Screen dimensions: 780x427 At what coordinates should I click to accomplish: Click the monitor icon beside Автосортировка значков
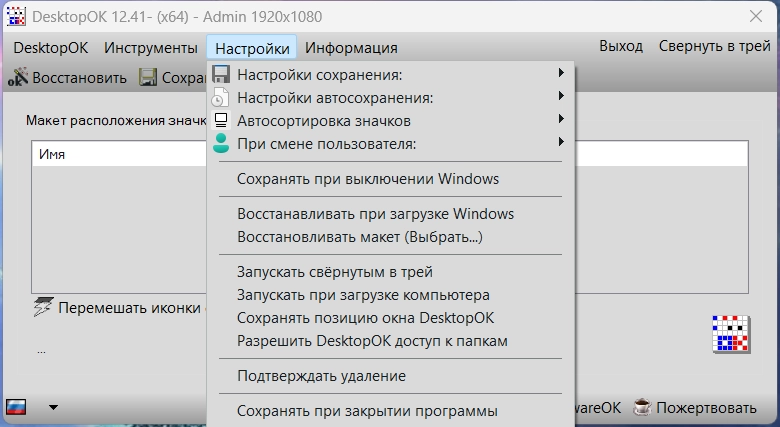coord(220,120)
